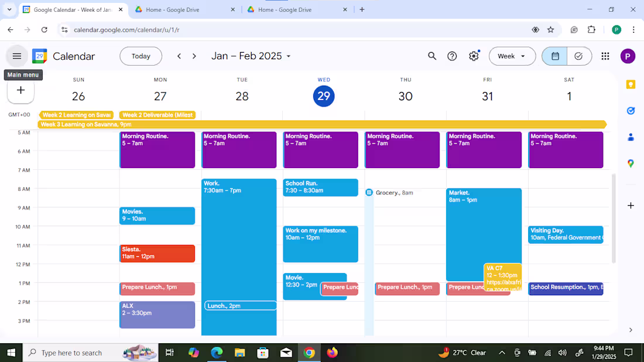Open Calendar settings menu

point(473,56)
